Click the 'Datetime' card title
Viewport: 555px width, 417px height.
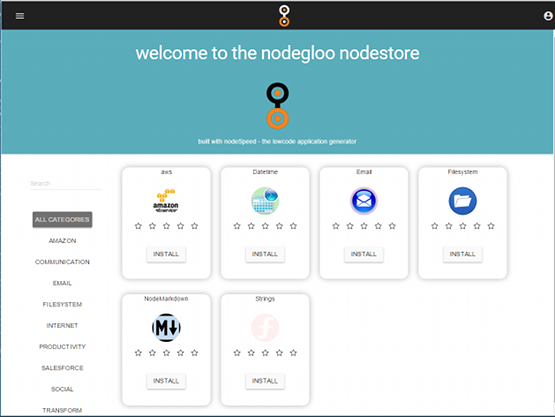point(265,172)
